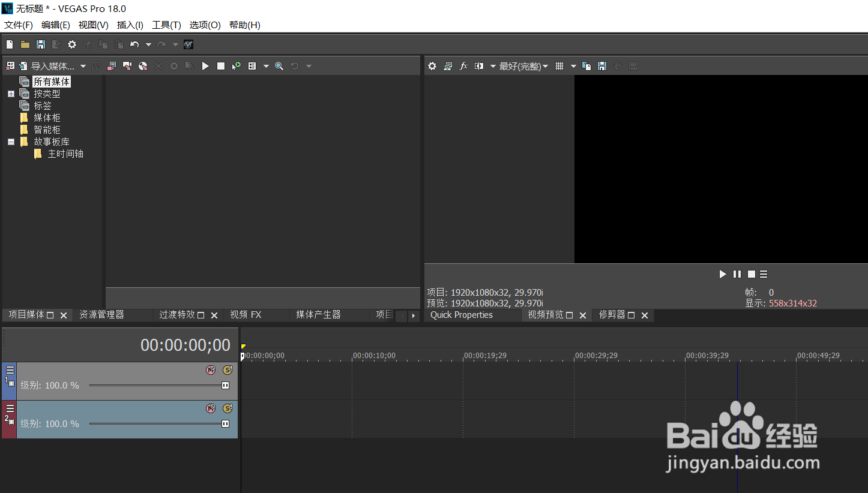
Task: Open video output FX icon
Action: (x=463, y=66)
